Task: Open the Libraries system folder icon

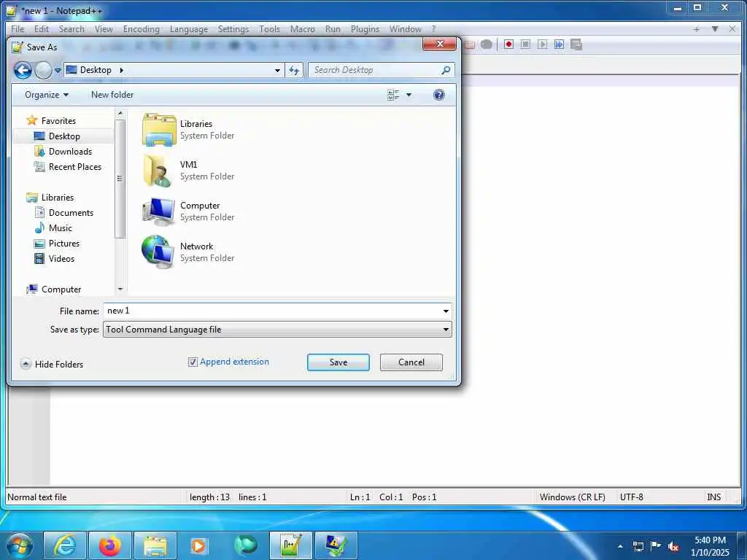Action: [159, 130]
